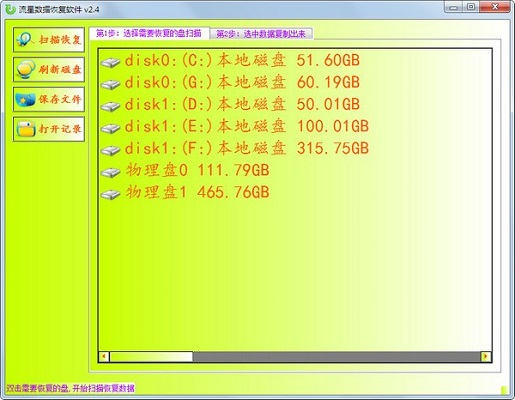This screenshot has width=515, height=400.
Task: Click the green app icon in title bar
Action: [x=10, y=9]
